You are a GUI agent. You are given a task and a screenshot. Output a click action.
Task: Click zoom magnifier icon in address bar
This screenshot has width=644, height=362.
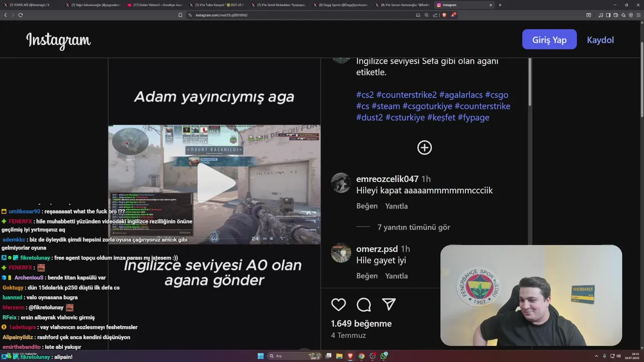[427, 15]
